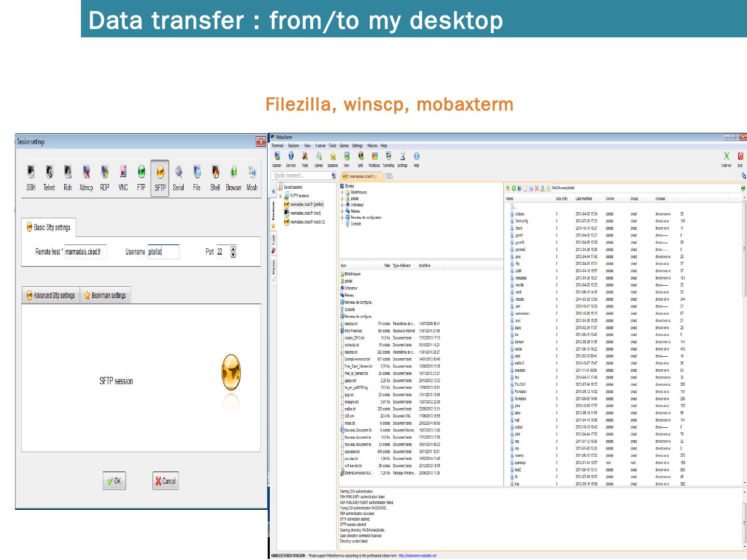Viewport: 747px width, 560px height.
Task: Expand the Panneau de configuration tree node
Action: tap(342, 217)
